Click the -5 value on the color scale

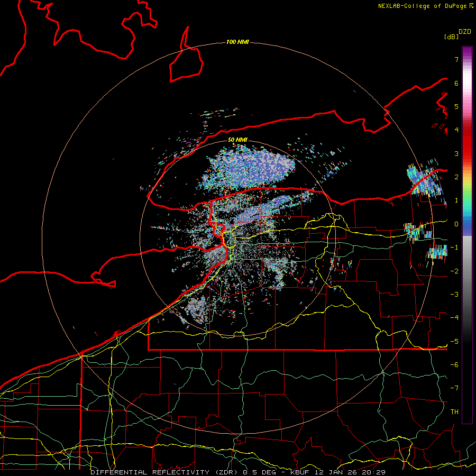coord(454,342)
